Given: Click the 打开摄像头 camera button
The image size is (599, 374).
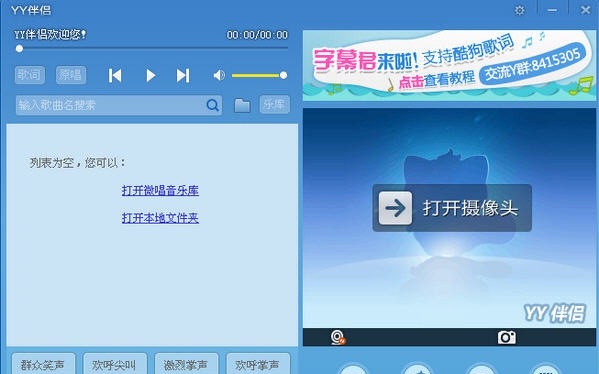Looking at the screenshot, I should [x=452, y=208].
